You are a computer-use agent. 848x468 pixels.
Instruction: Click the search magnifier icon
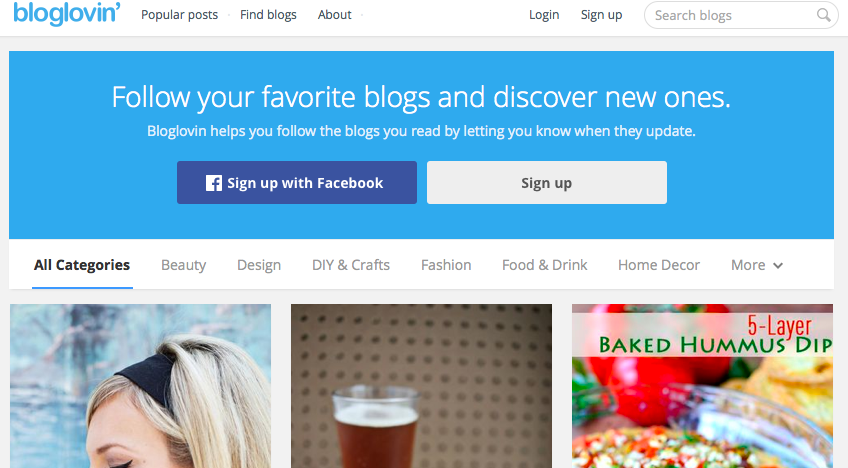[823, 15]
